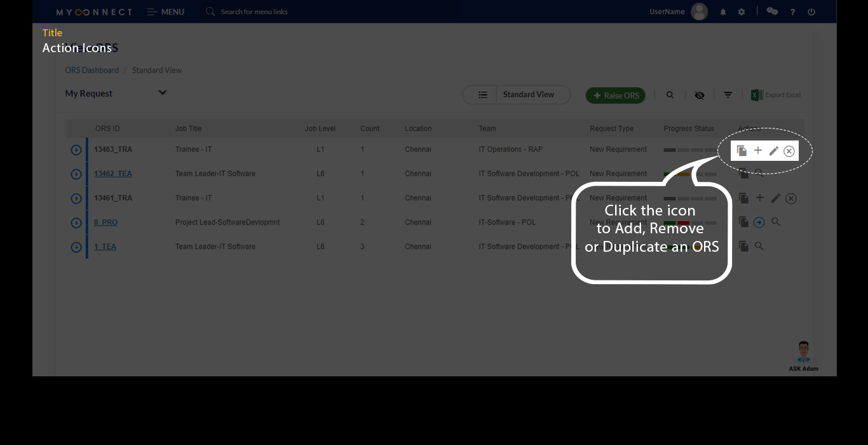Open the settings gear in the header

point(742,12)
